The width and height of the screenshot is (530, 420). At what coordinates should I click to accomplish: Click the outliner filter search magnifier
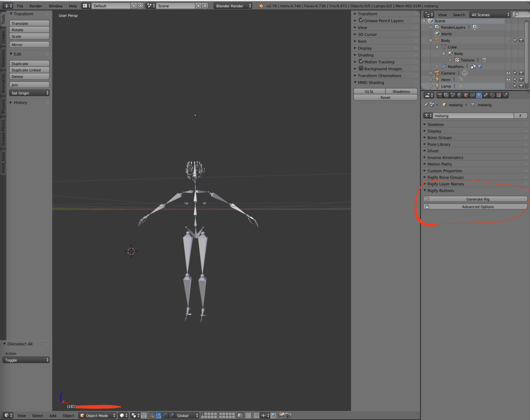pos(516,15)
